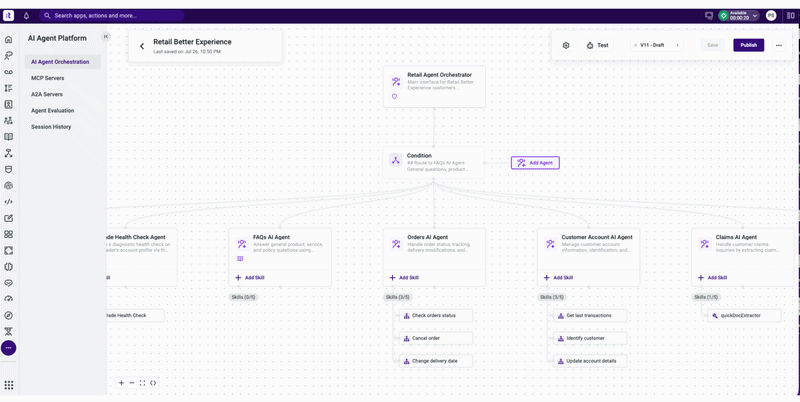Open the code view canvas control

(153, 383)
